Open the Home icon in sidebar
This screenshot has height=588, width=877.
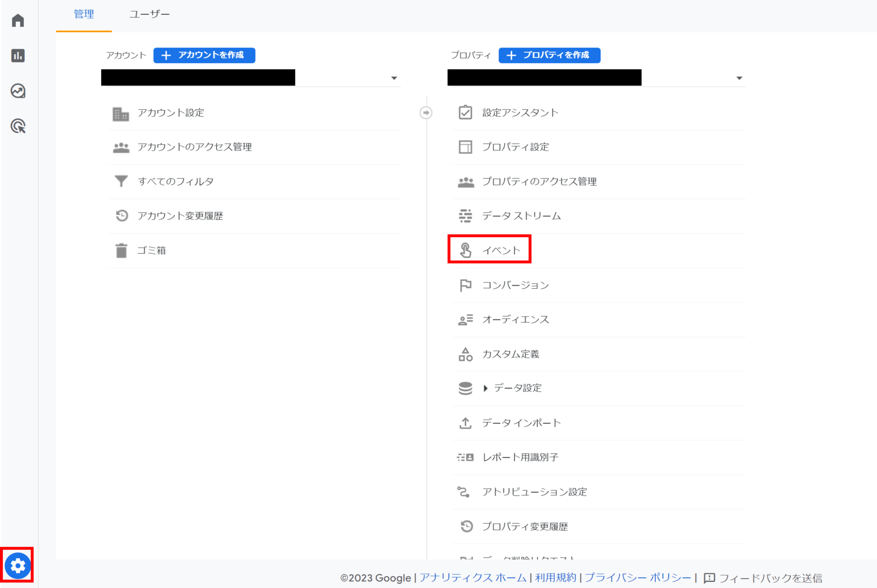click(18, 20)
